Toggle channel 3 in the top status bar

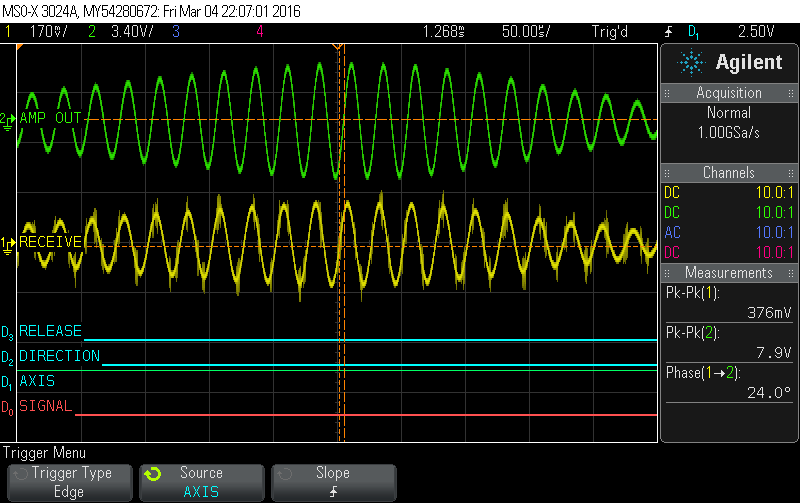tap(175, 31)
